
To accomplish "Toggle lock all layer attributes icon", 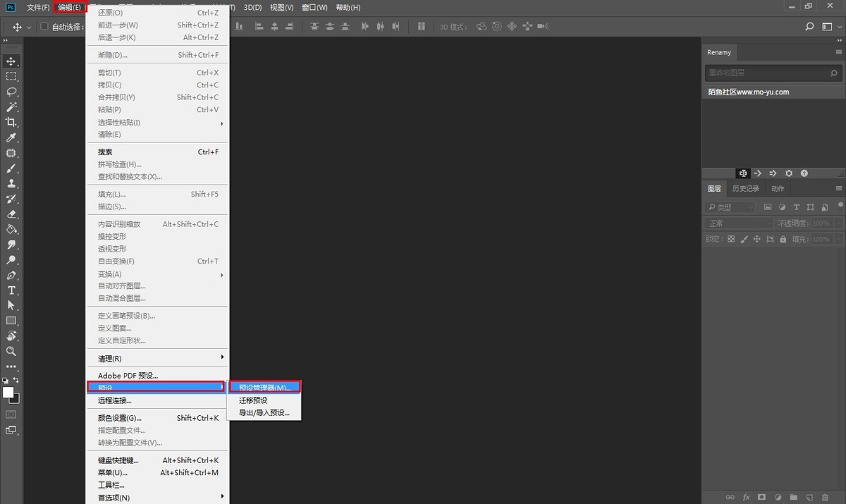I will tap(782, 240).
